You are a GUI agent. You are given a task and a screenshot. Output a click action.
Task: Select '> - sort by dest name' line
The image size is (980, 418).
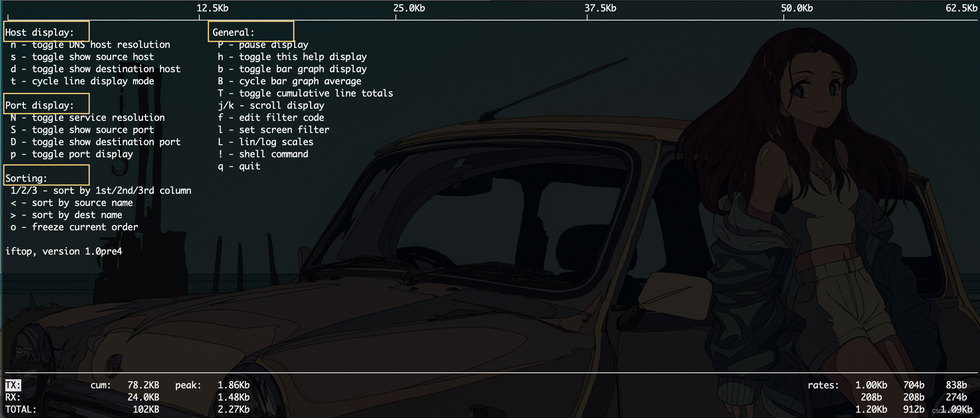(x=66, y=215)
